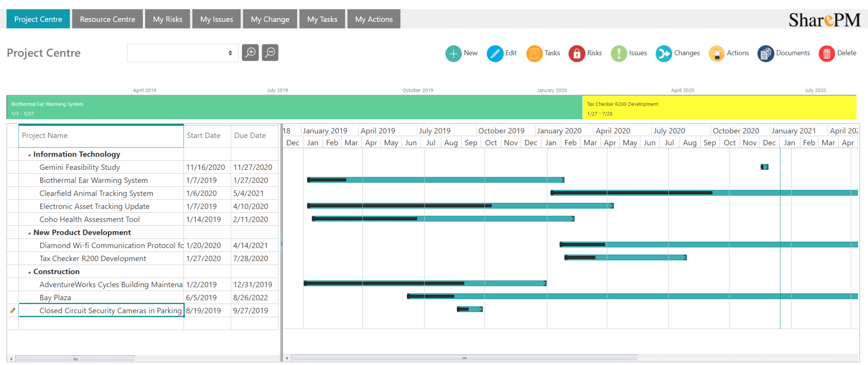Viewport: 868px width, 365px height.
Task: Open the green Issues exclamation icon
Action: point(619,53)
